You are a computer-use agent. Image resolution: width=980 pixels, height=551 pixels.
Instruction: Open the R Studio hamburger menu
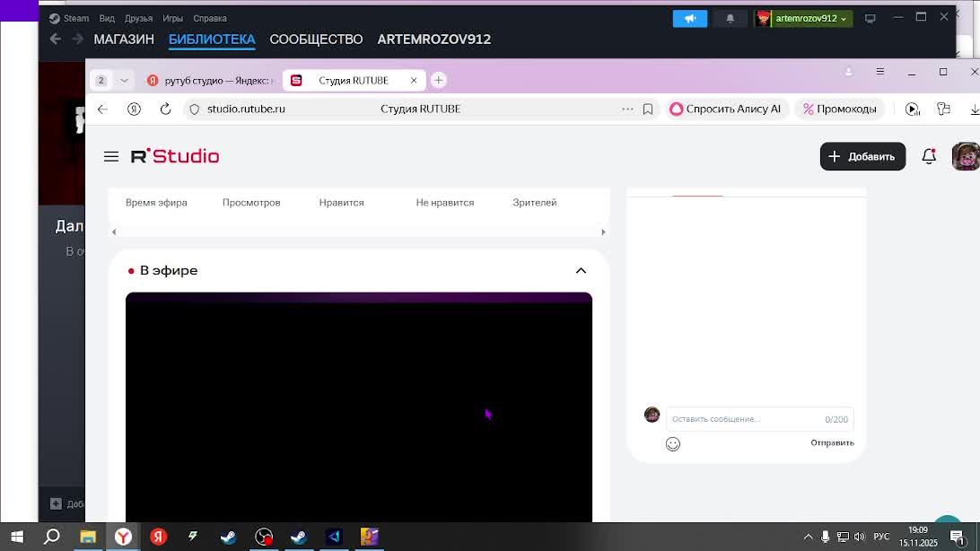tap(111, 157)
